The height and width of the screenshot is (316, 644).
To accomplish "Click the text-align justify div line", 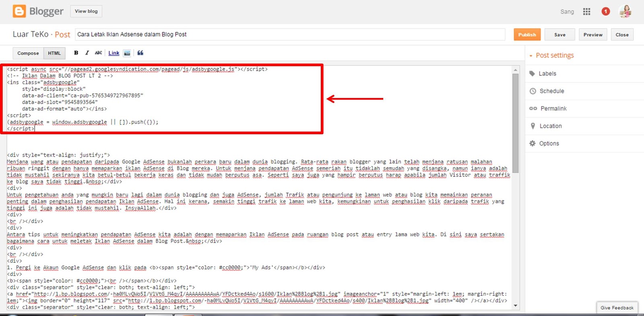I will (x=58, y=155).
